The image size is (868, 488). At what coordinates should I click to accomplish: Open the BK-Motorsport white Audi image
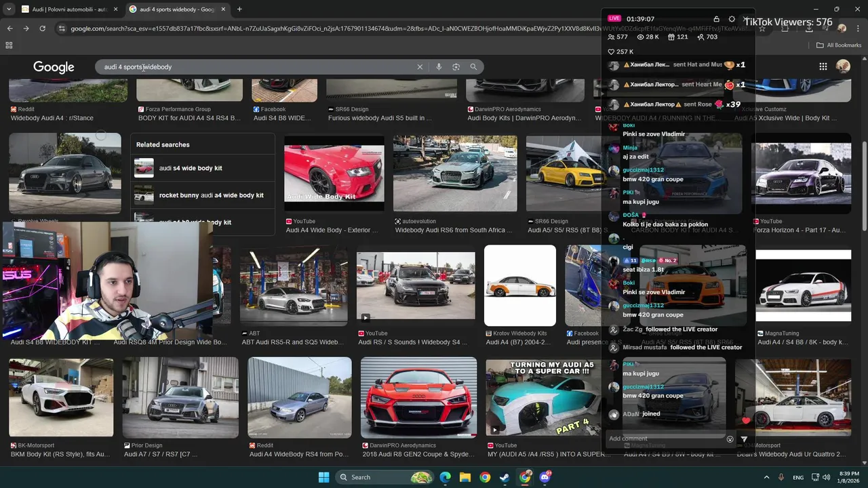[61, 398]
